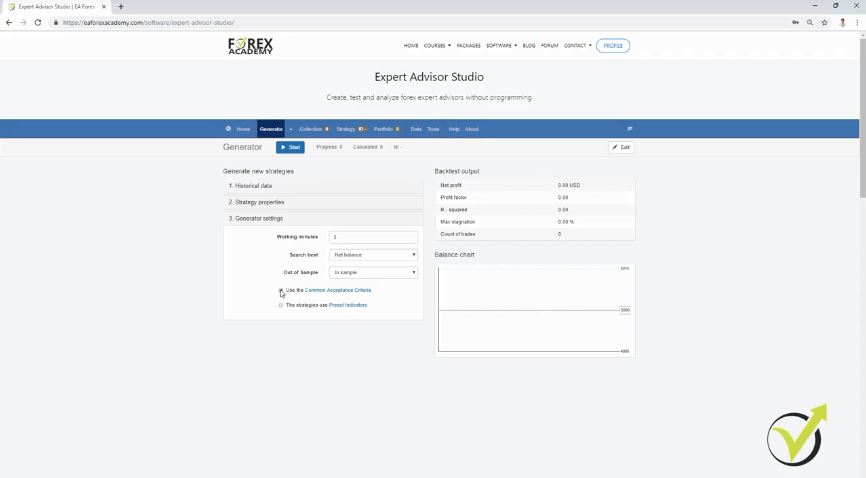Click the Working minutes input field
This screenshot has height=478, width=866.
373,237
